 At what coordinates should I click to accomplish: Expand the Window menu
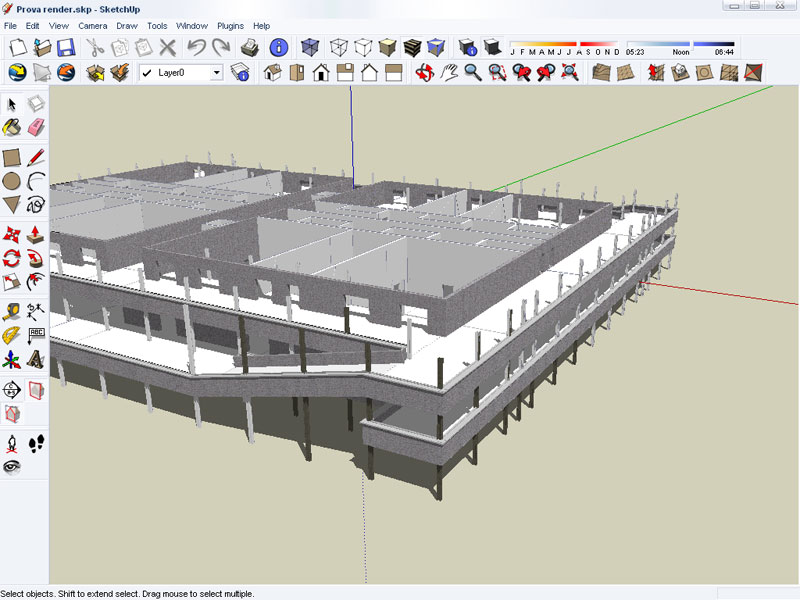pos(191,25)
